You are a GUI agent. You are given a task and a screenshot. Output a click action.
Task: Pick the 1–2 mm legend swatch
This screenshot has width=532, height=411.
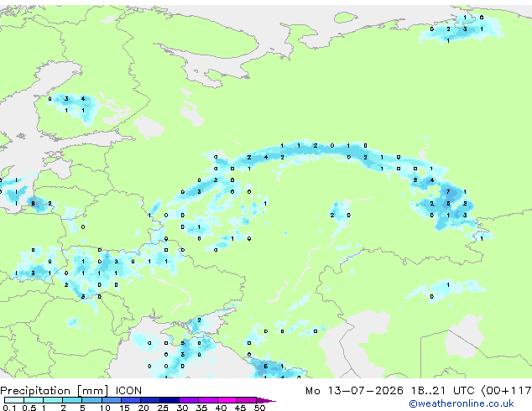point(53,400)
